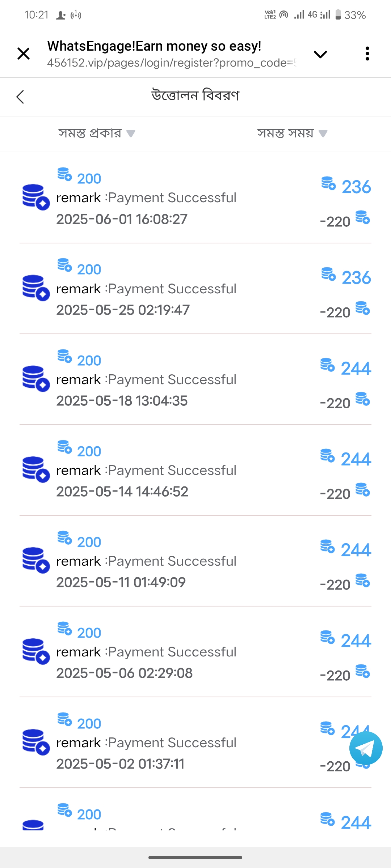
Task: Tap the -220 deduction on 2025-05-18 entry
Action: pyautogui.click(x=335, y=403)
